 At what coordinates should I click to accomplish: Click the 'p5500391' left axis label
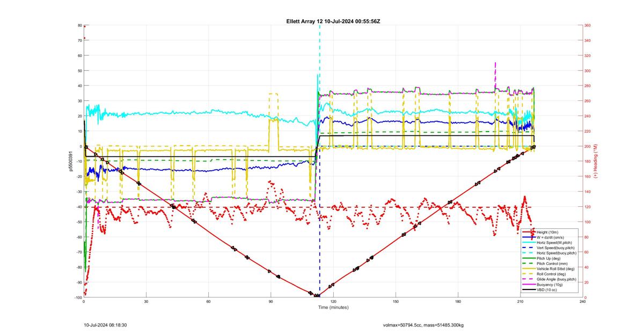tap(71, 161)
